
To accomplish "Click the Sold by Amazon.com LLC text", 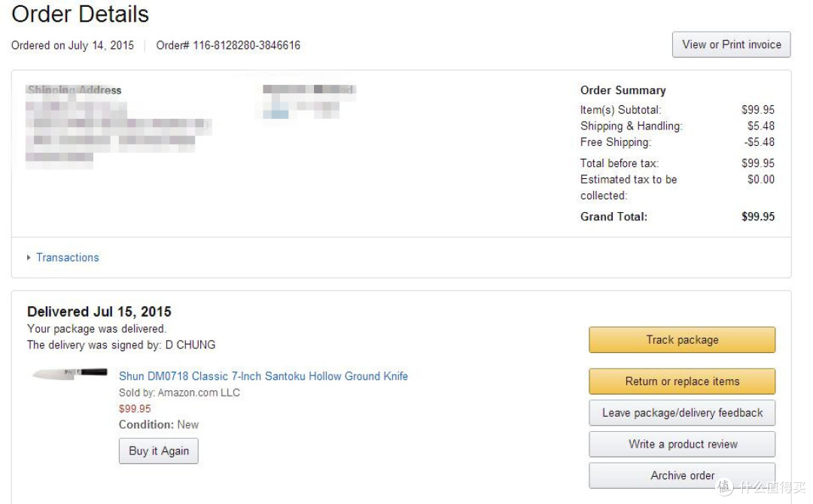I will [179, 393].
